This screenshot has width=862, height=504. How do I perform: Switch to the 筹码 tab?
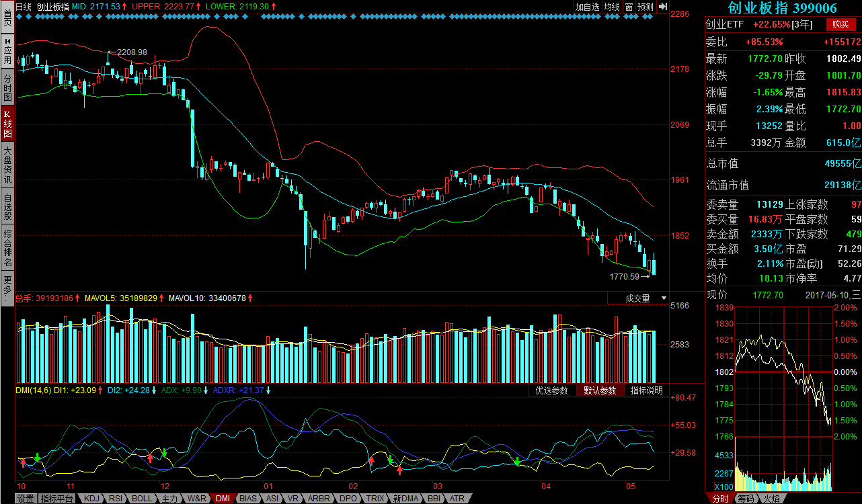[x=746, y=499]
